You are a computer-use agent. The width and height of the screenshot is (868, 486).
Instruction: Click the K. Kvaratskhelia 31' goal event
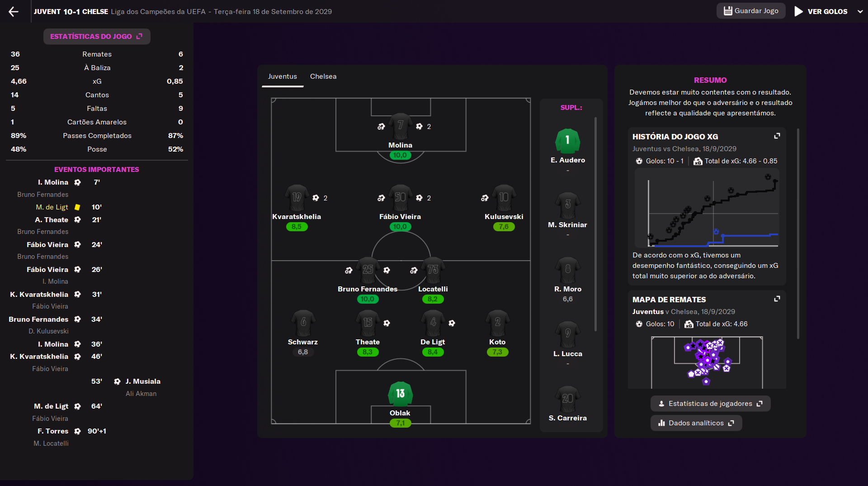(56, 295)
